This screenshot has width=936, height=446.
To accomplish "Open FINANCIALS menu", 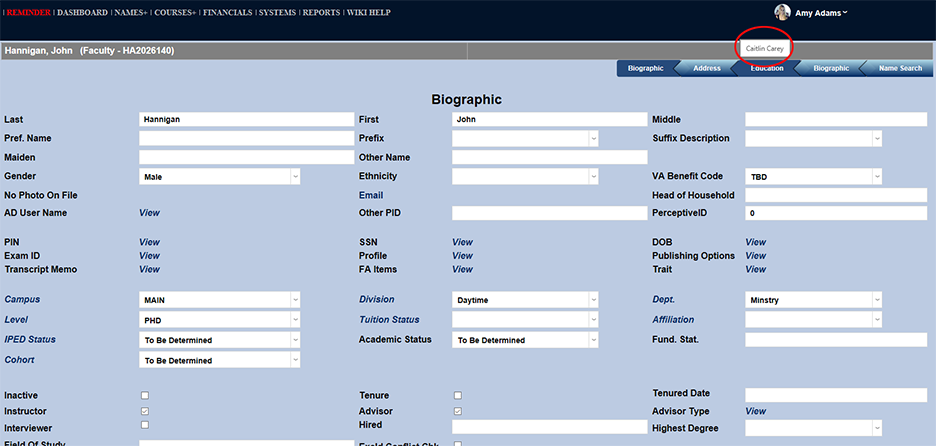I will [x=227, y=13].
